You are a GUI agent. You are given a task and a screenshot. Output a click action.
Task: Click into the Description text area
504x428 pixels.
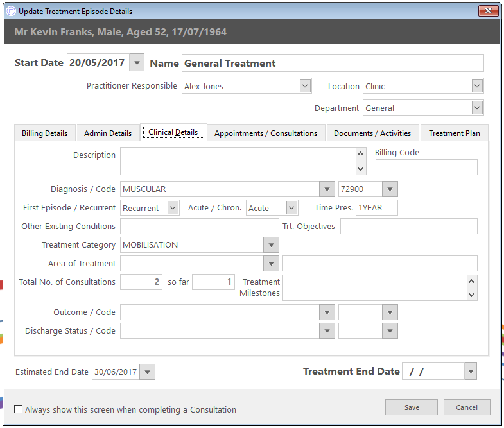[x=238, y=161]
